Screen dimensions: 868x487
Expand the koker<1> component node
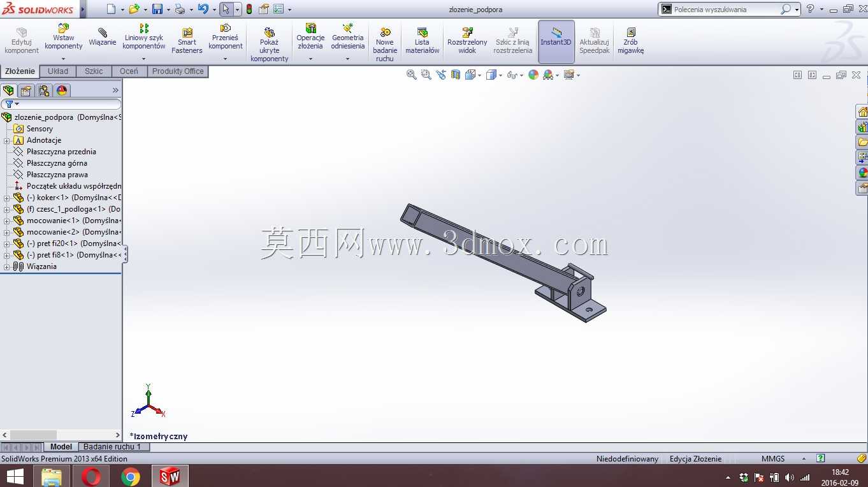[7, 198]
